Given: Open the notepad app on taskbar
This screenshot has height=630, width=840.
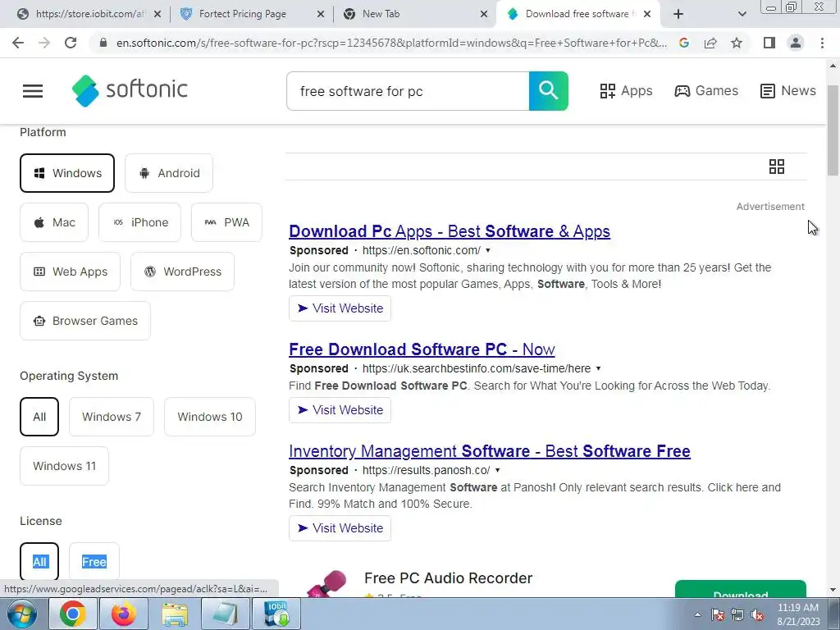Looking at the screenshot, I should (x=225, y=614).
